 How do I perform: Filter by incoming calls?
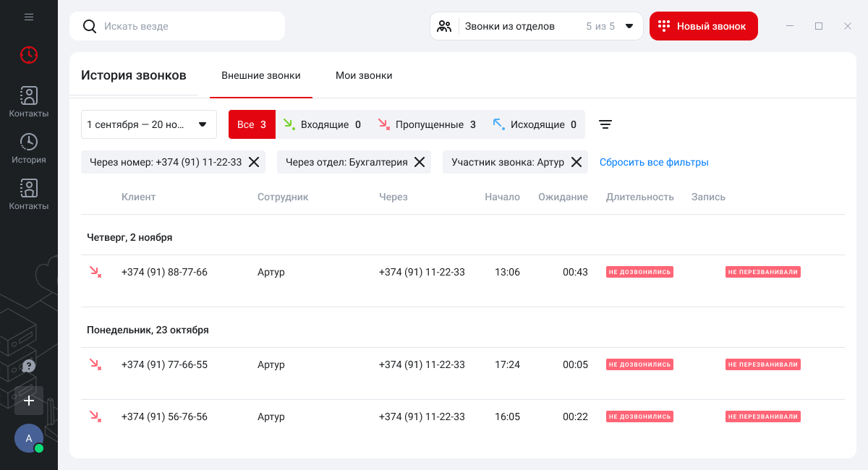(x=322, y=124)
